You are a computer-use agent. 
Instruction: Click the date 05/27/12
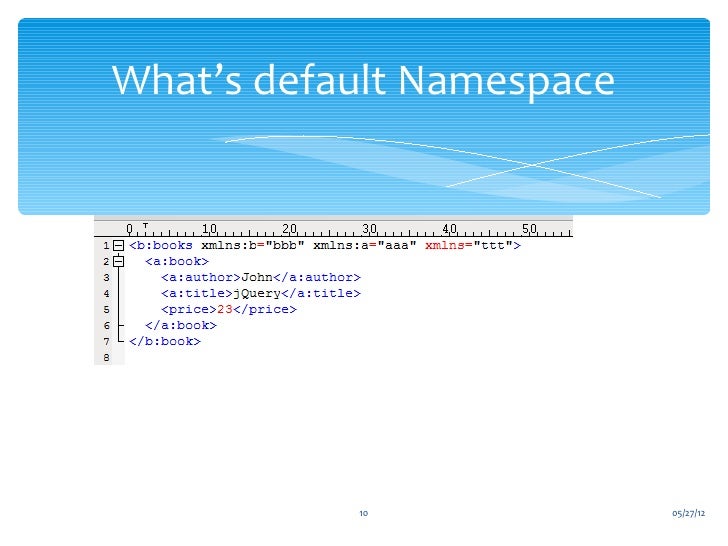689,513
